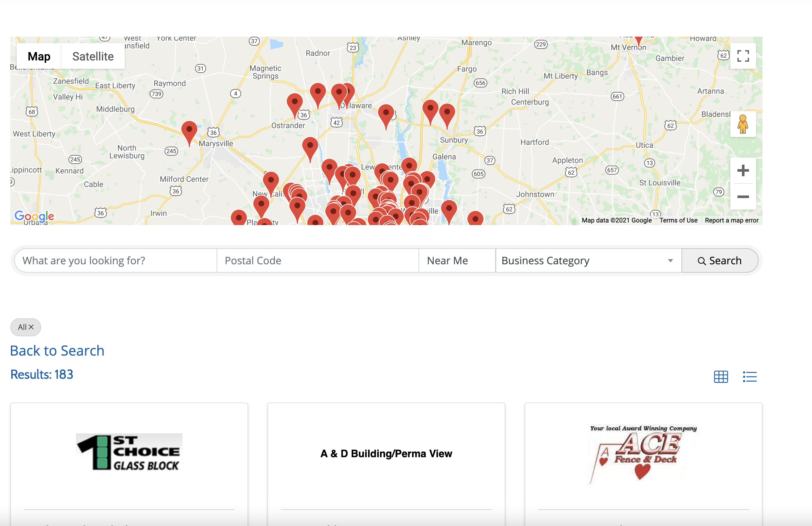Remove the All filter tag
Image resolution: width=812 pixels, height=526 pixels.
click(31, 327)
